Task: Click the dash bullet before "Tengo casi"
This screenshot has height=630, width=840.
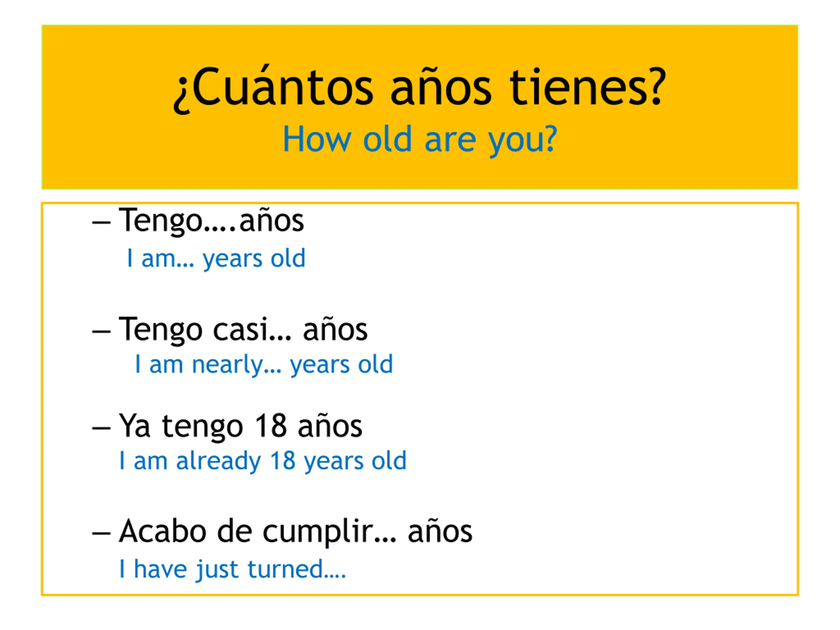Action: pos(101,331)
